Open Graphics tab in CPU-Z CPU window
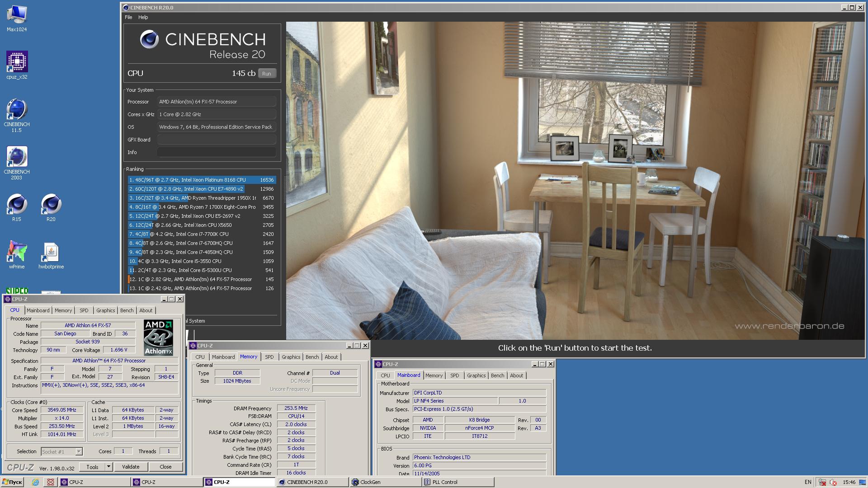The height and width of the screenshot is (488, 868). [106, 310]
